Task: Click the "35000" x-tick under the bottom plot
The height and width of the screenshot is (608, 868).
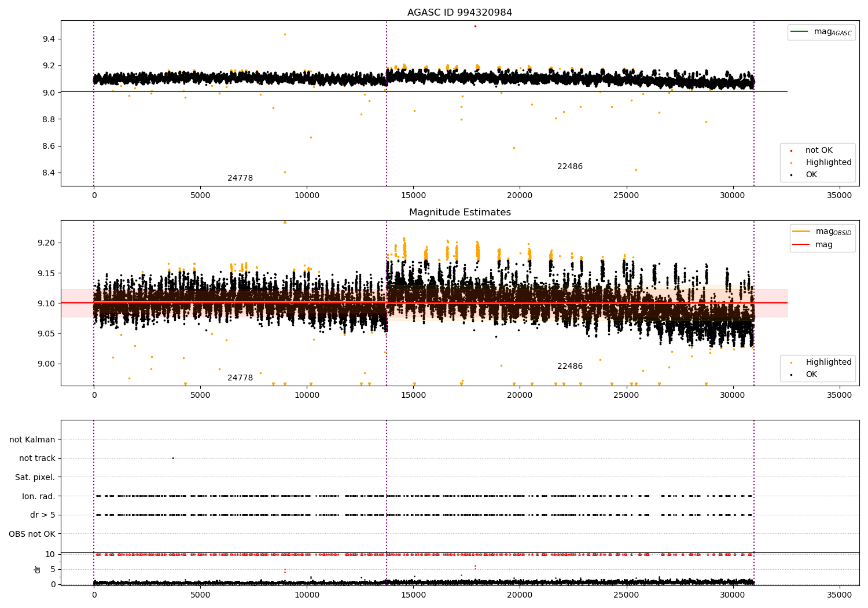Action: [x=839, y=595]
